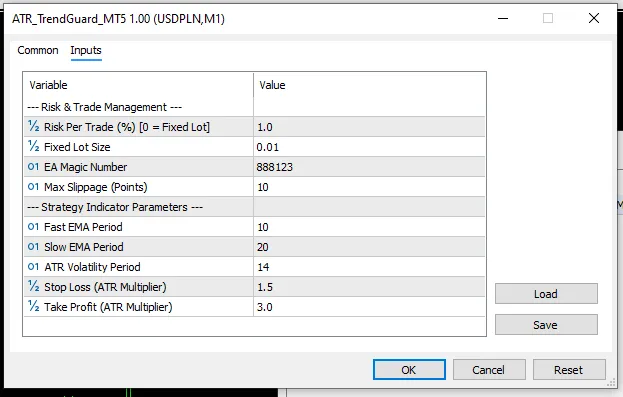
Task: Click the double-type icon beside Take Profit
Action: (x=33, y=306)
